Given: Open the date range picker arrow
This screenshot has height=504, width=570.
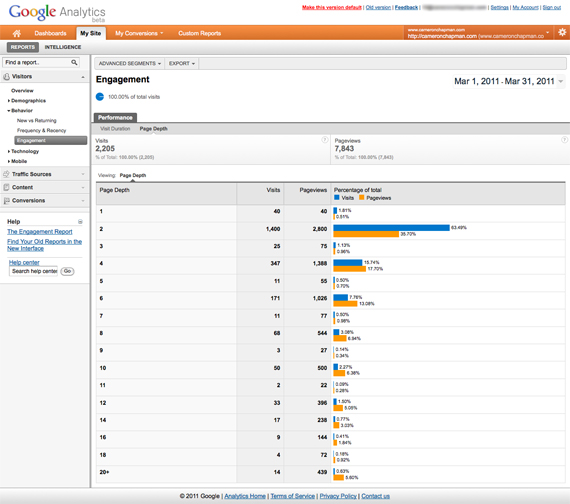Looking at the screenshot, I should (x=561, y=81).
